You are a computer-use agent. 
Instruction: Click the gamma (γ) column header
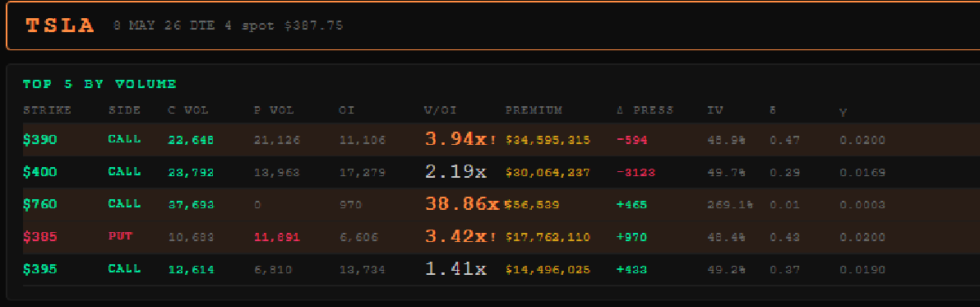pyautogui.click(x=844, y=112)
